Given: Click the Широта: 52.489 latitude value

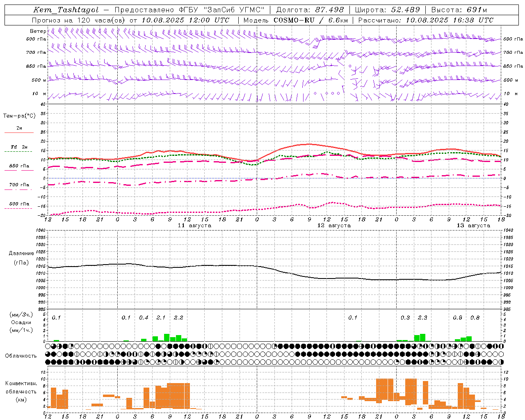Looking at the screenshot, I should pos(388,10).
